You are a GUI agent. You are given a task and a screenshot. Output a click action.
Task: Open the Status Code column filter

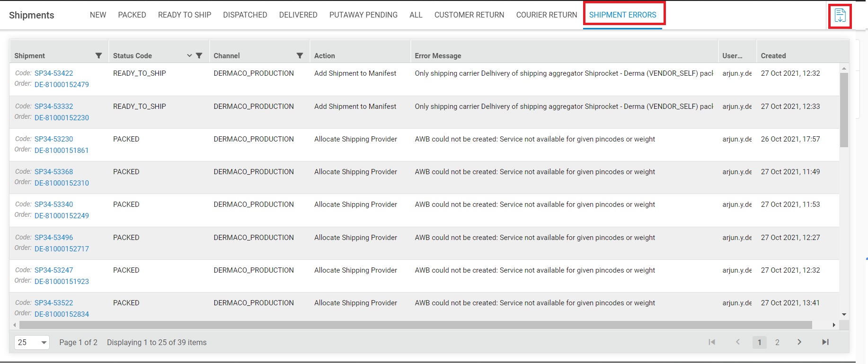pos(199,56)
